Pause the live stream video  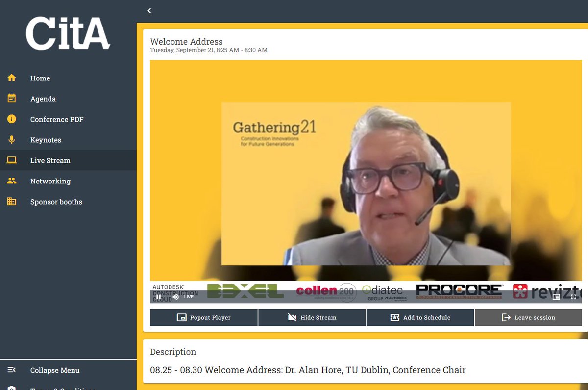(158, 297)
